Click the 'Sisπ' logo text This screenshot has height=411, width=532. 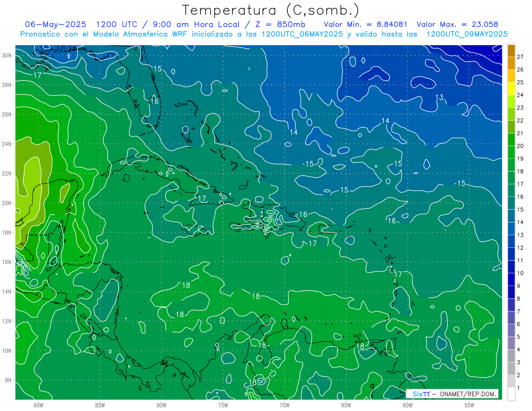coord(421,394)
